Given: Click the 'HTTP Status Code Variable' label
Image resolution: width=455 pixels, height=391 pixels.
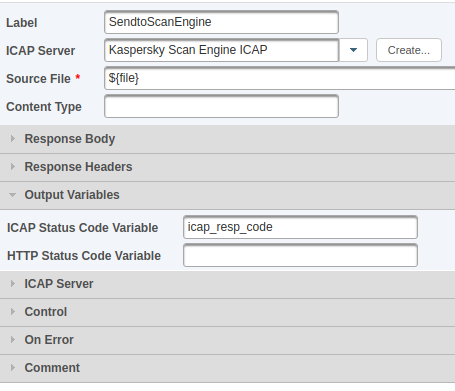Looking at the screenshot, I should click(84, 256).
